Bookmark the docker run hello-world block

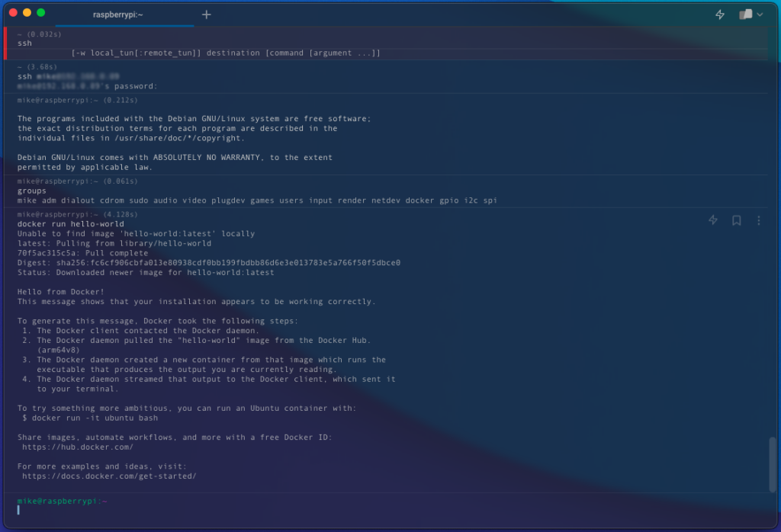coord(736,220)
